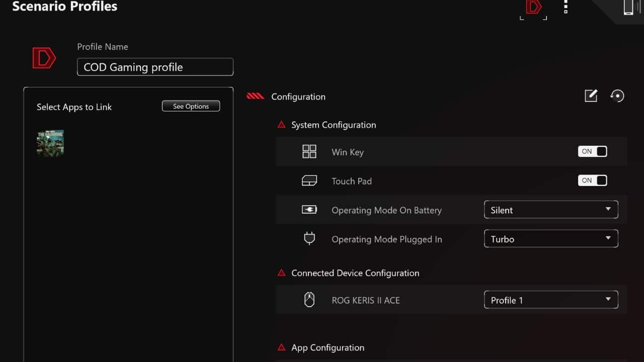644x362 pixels.
Task: Click the edit configuration pencil icon
Action: [x=591, y=96]
